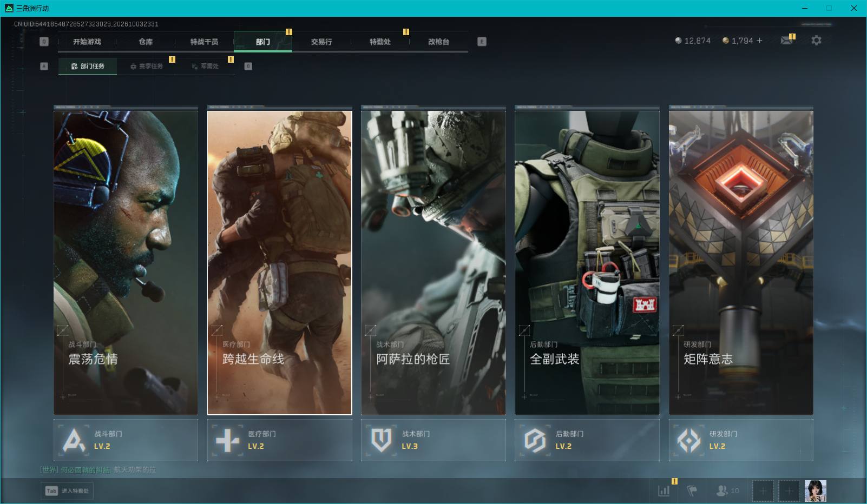Open the 改枪台 tab
Screen dimensions: 867x504
[x=438, y=42]
